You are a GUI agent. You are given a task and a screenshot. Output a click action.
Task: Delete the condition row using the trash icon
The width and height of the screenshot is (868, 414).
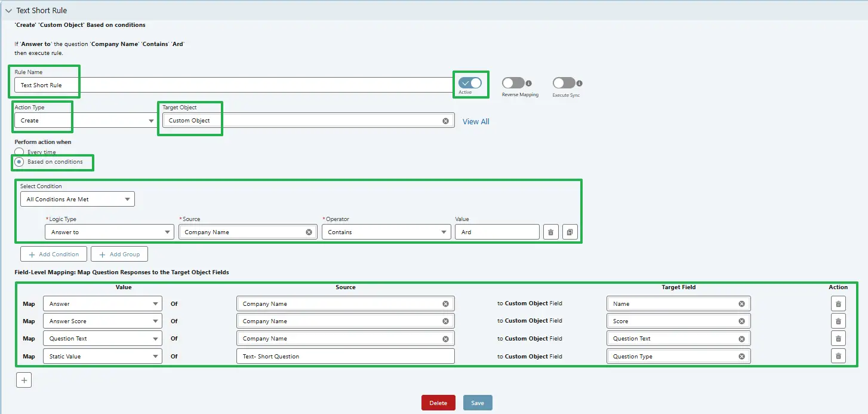pyautogui.click(x=550, y=231)
